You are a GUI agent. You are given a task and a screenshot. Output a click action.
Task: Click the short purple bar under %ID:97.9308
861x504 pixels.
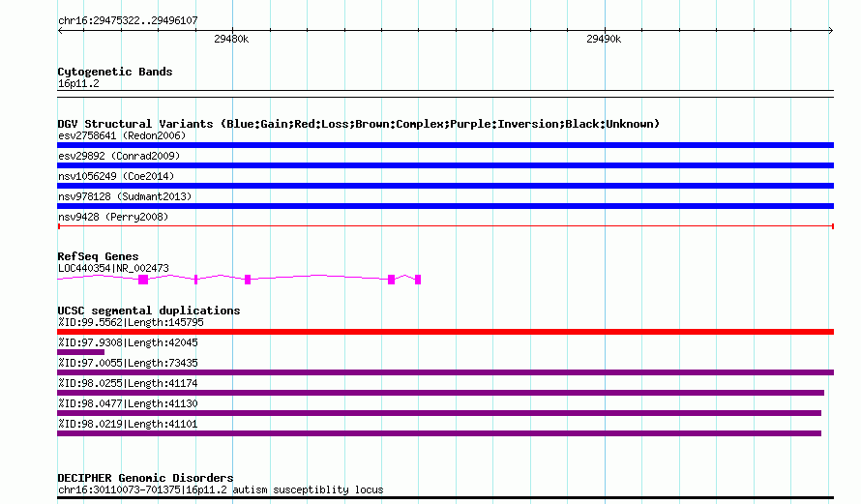80,352
